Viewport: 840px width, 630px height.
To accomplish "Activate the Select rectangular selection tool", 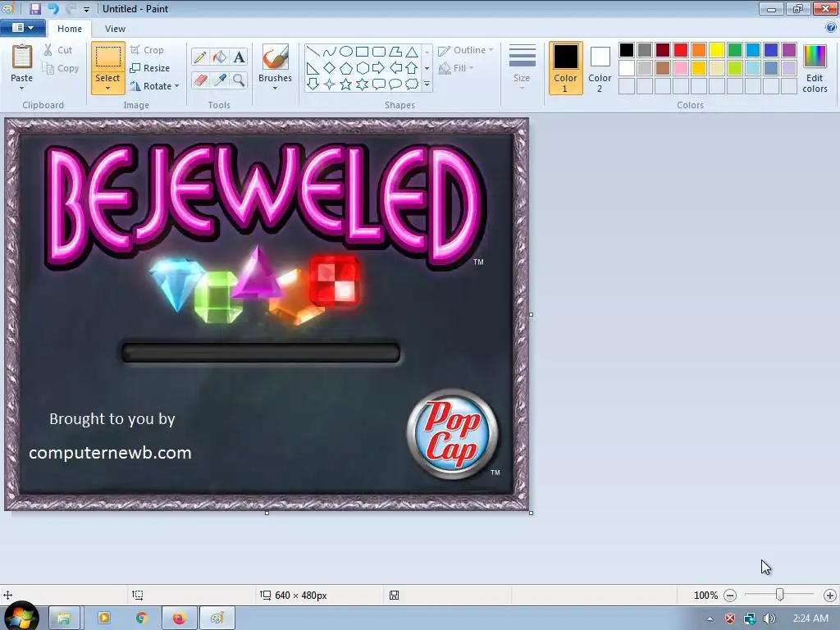I will (107, 57).
